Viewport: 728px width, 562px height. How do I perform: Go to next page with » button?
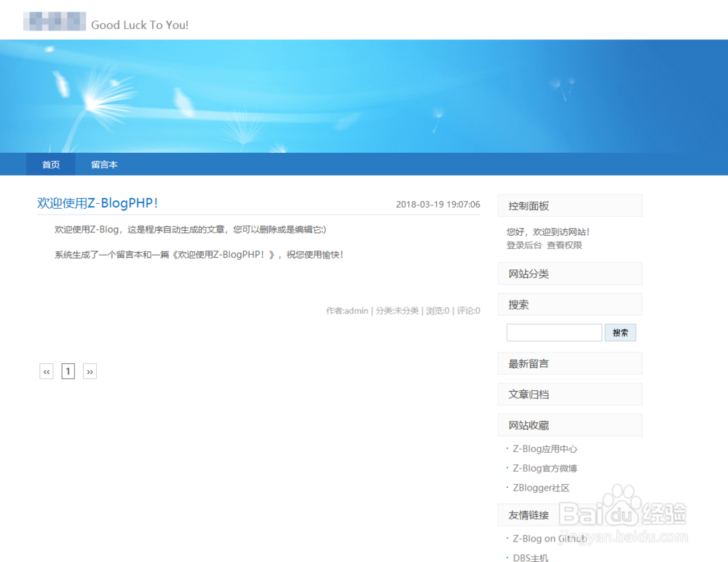pos(90,371)
